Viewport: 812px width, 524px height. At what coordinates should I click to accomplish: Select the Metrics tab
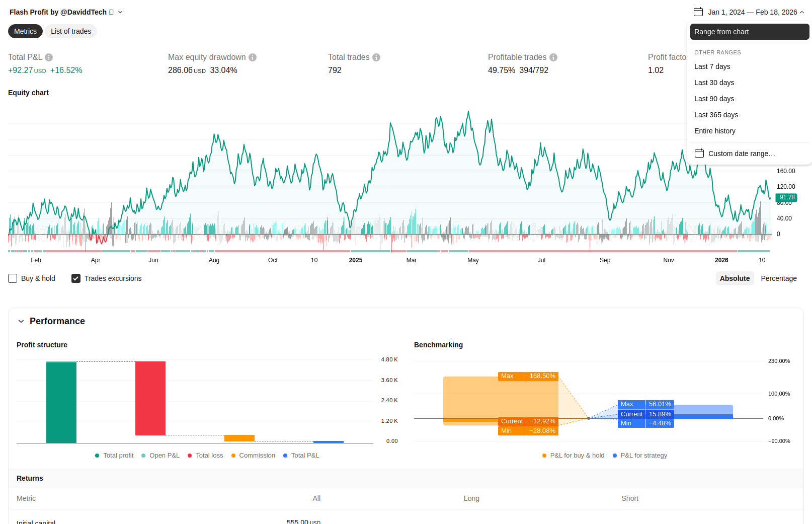[25, 31]
